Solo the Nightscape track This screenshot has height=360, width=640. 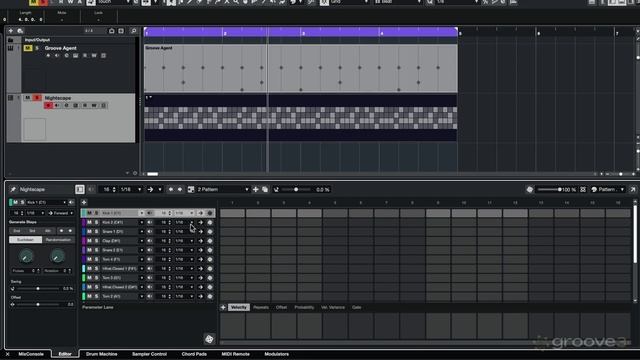(37, 98)
